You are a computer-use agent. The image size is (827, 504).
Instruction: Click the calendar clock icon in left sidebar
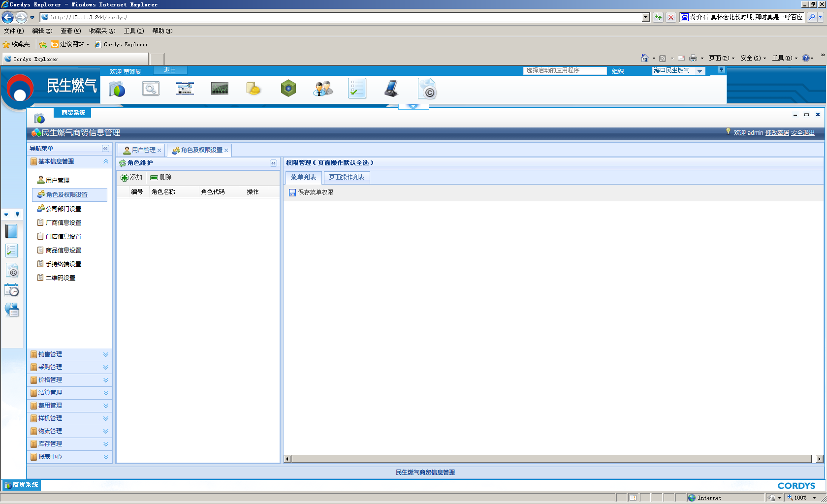click(x=12, y=290)
